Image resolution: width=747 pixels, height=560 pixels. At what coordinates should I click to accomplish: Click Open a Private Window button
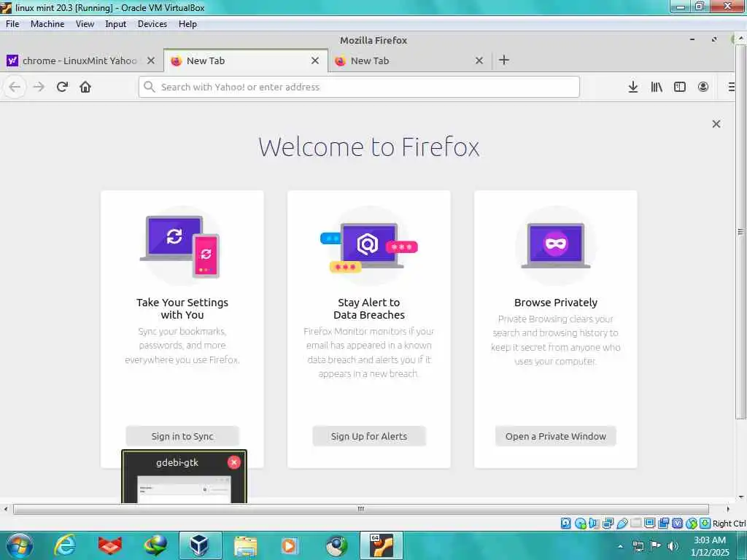click(x=555, y=436)
